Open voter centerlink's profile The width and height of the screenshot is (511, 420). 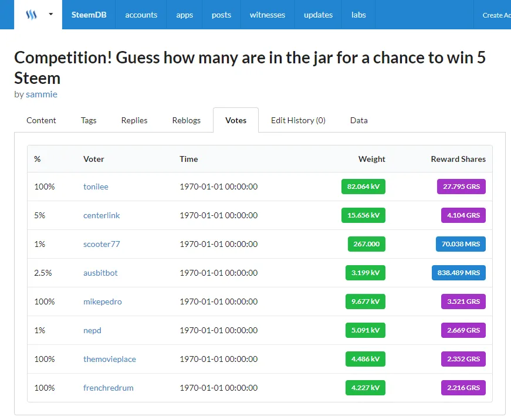[x=101, y=215]
